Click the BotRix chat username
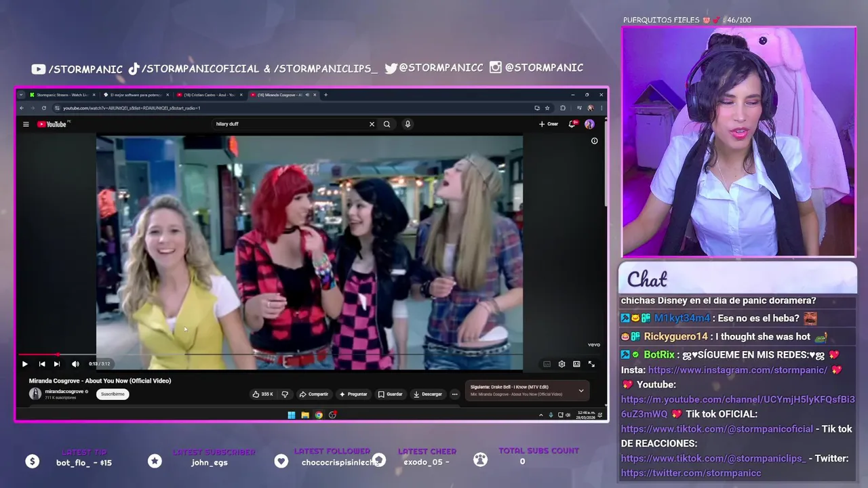The width and height of the screenshot is (868, 488). pos(659,354)
